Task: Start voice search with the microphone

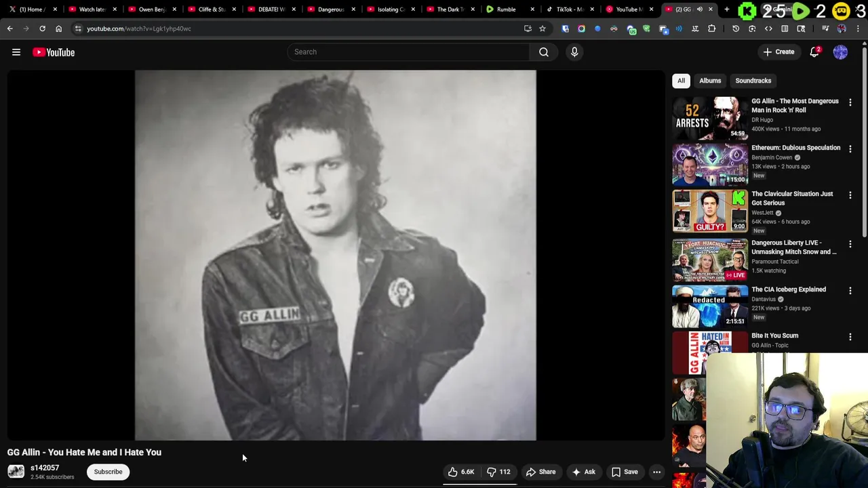Action: [x=574, y=52]
